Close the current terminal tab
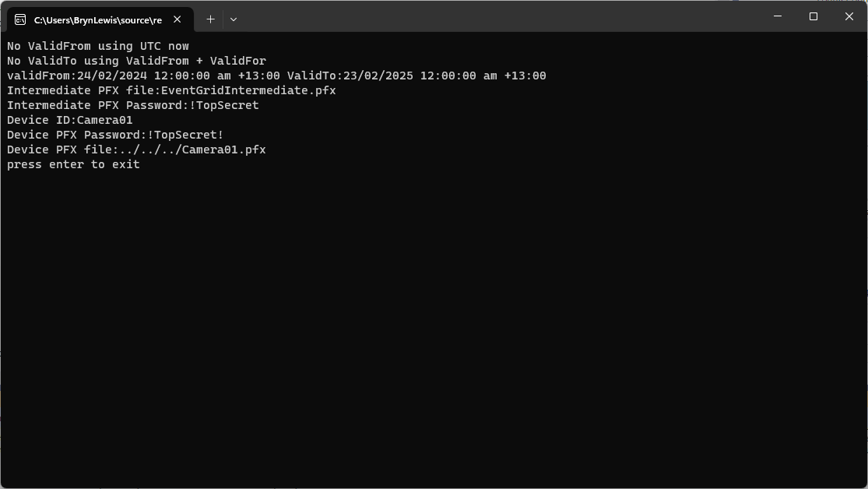The image size is (868, 489). coord(177,19)
